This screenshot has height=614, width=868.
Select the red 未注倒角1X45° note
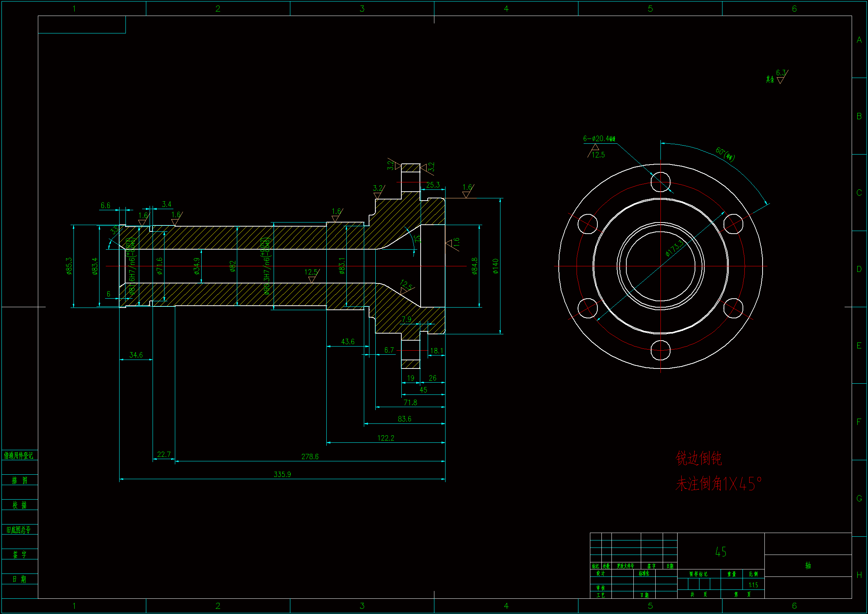tap(718, 484)
